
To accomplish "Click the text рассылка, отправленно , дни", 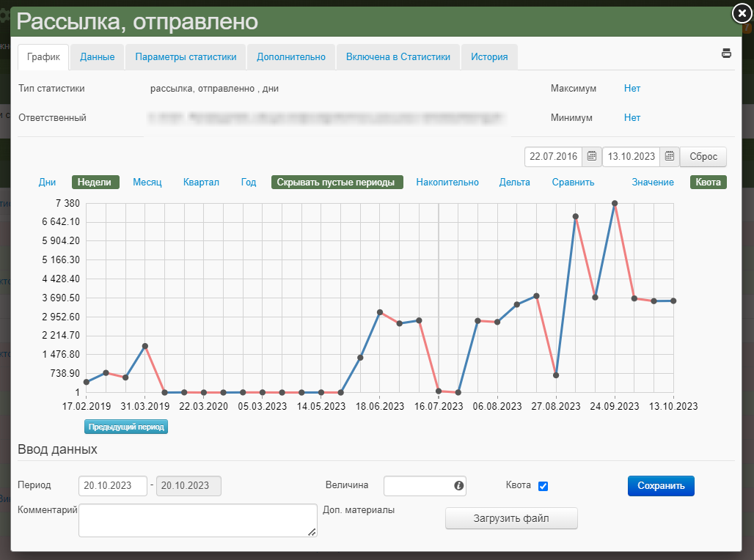I will point(214,89).
